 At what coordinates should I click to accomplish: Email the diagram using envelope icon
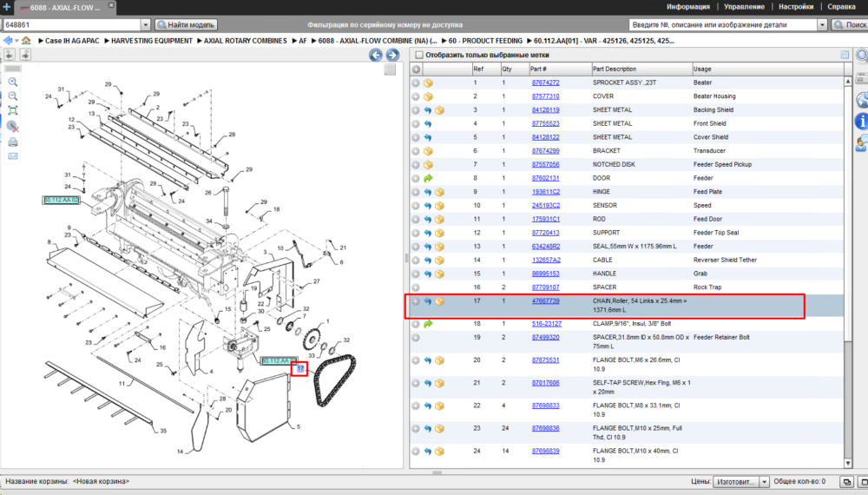[13, 156]
